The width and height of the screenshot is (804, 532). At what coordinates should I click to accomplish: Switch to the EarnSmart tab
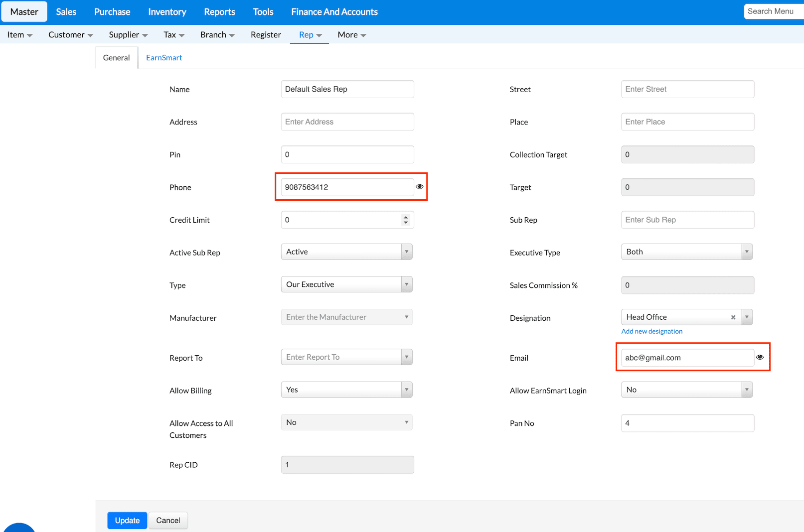coord(164,58)
